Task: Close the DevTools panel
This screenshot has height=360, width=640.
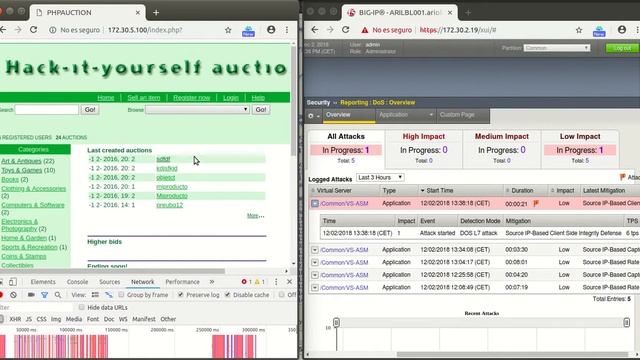Action: click(x=289, y=282)
